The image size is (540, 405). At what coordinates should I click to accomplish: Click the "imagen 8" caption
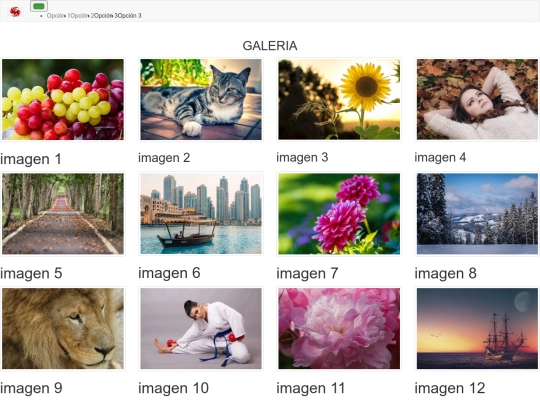click(446, 273)
